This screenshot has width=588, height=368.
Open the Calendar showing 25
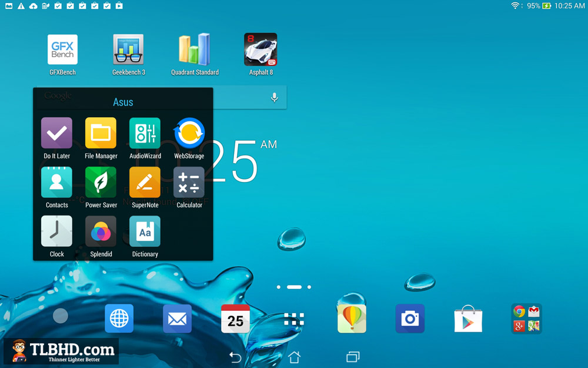[x=236, y=319]
